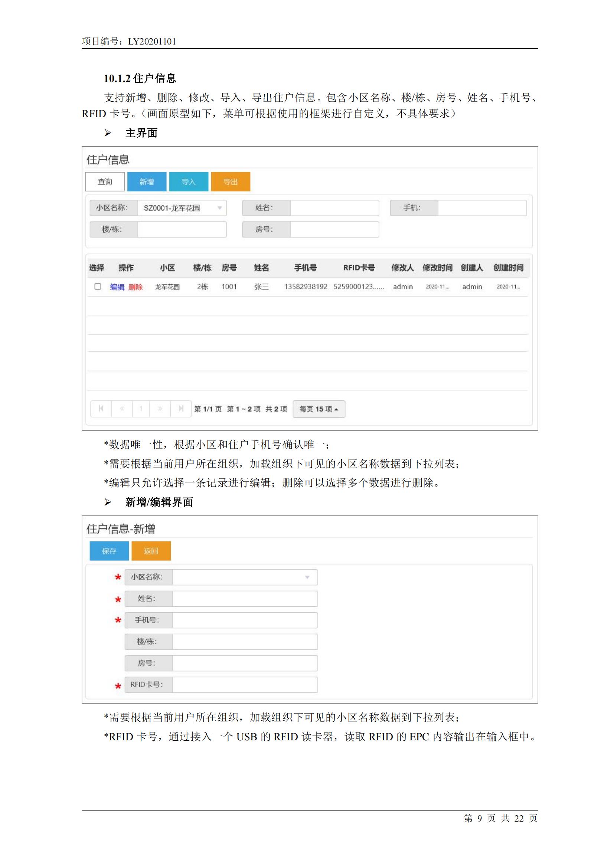Click the 楼/栋 search input field
The image size is (614, 868).
coord(182,229)
